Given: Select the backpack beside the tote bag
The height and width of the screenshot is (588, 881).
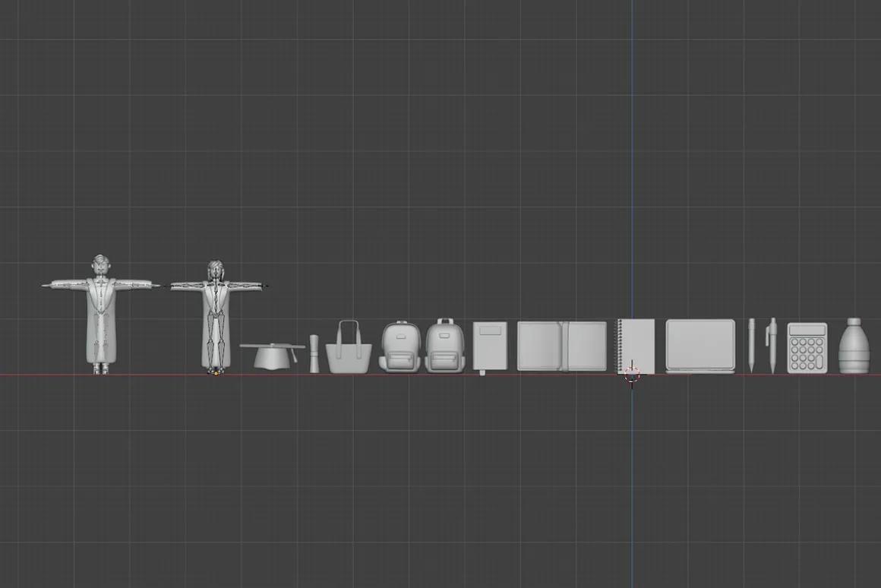Looking at the screenshot, I should pos(401,346).
